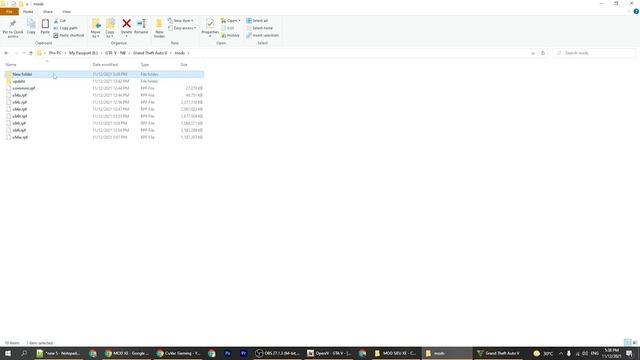Switch to the Home ribbon tab
Viewport: 640px width, 360px height.
click(28, 12)
